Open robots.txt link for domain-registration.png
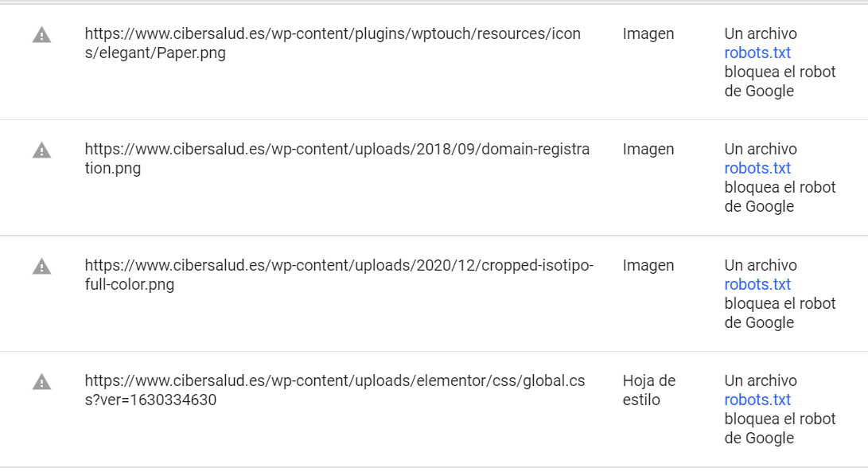 point(757,168)
